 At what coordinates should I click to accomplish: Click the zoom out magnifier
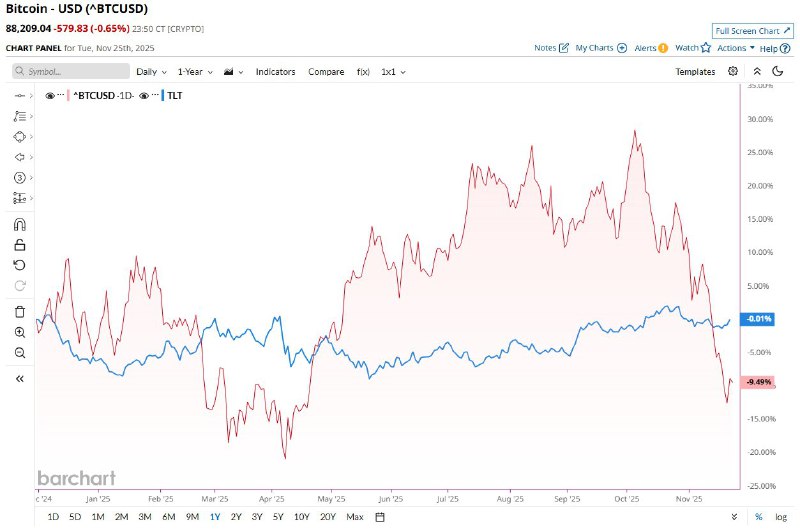pos(19,352)
